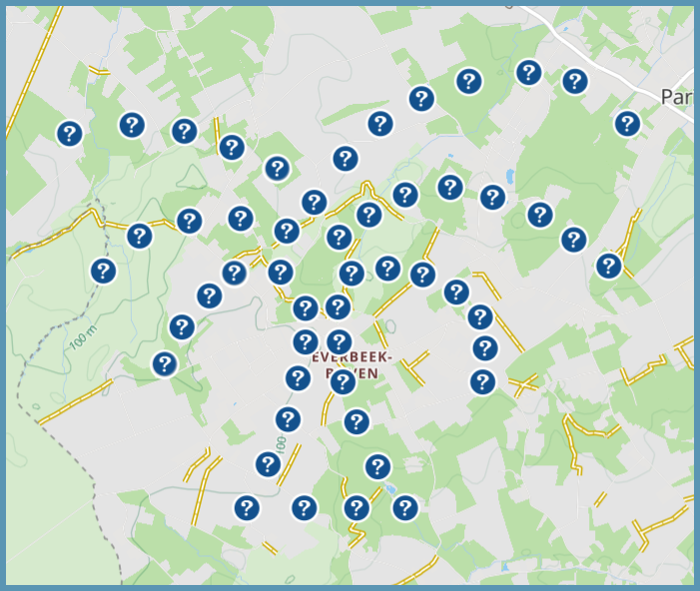Click the marker just below the white road

(574, 82)
